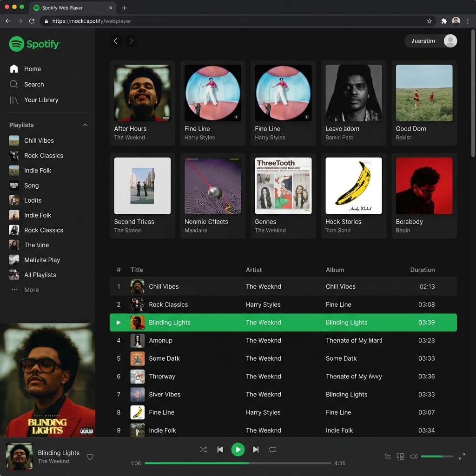Skip to the previous track

[x=220, y=450]
